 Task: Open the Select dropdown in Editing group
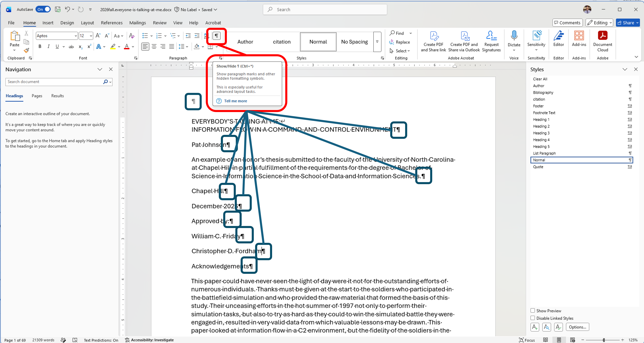pyautogui.click(x=400, y=51)
